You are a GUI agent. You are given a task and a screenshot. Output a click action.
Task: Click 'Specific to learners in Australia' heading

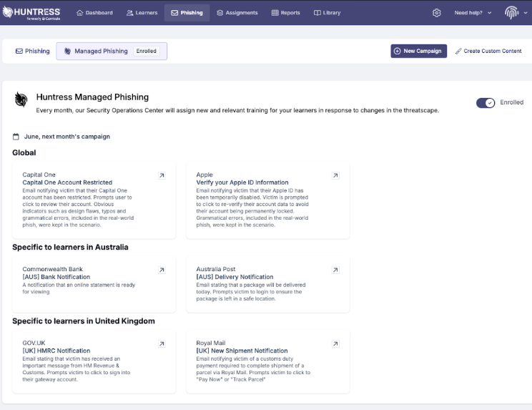pyautogui.click(x=70, y=247)
